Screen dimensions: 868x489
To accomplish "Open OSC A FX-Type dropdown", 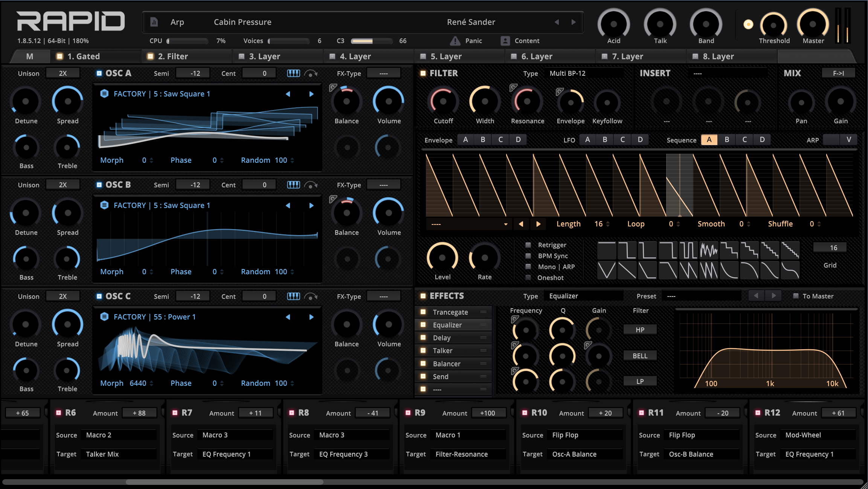I will click(x=383, y=73).
